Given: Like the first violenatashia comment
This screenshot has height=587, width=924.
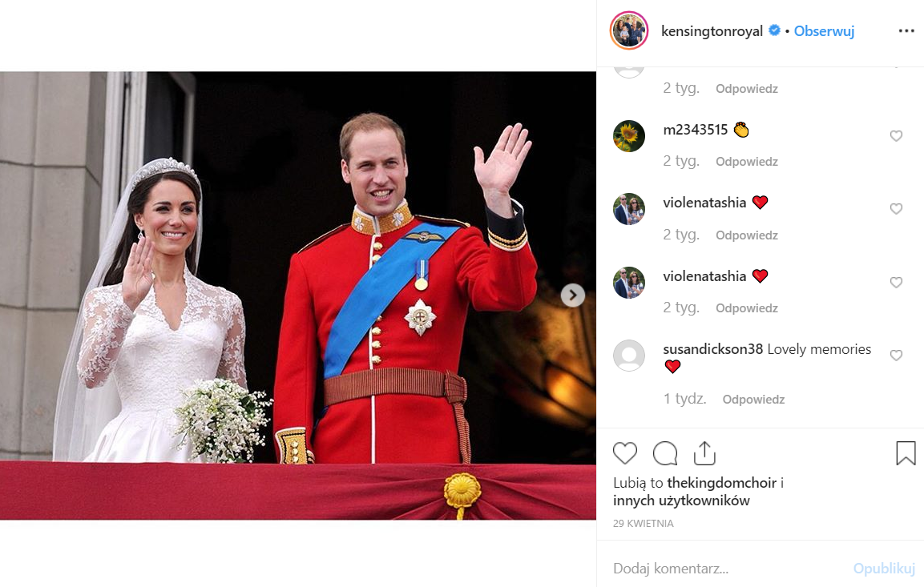Looking at the screenshot, I should tap(896, 209).
